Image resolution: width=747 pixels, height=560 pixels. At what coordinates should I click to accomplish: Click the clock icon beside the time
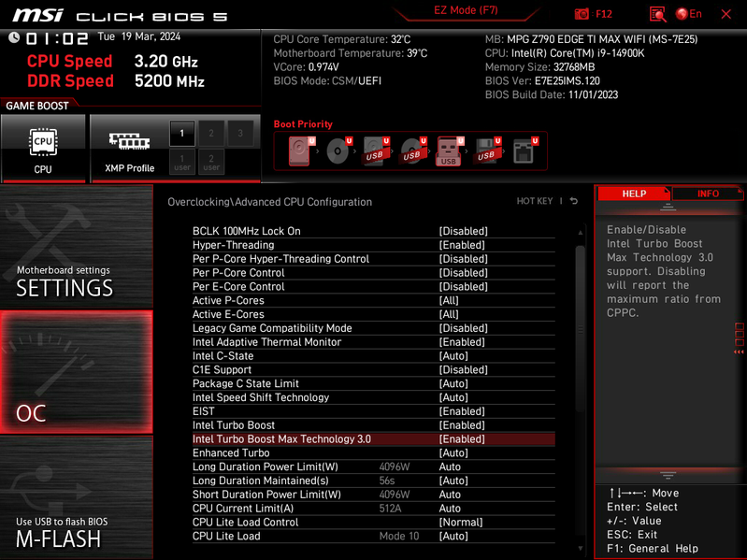[x=14, y=37]
